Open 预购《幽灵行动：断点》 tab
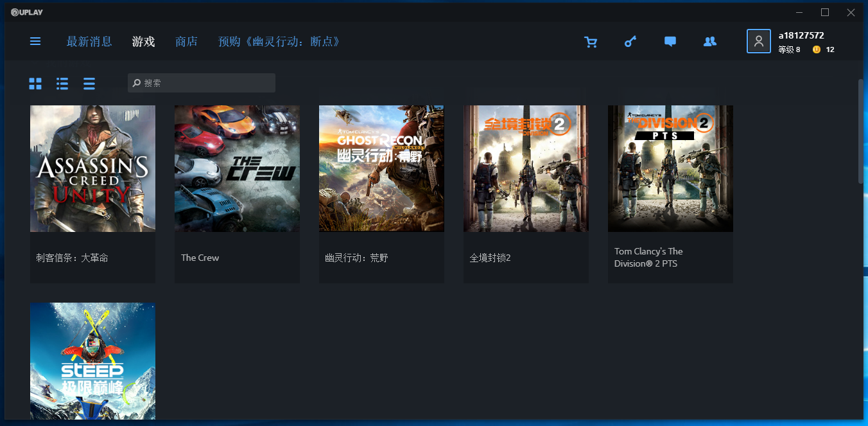868x426 pixels. [279, 42]
